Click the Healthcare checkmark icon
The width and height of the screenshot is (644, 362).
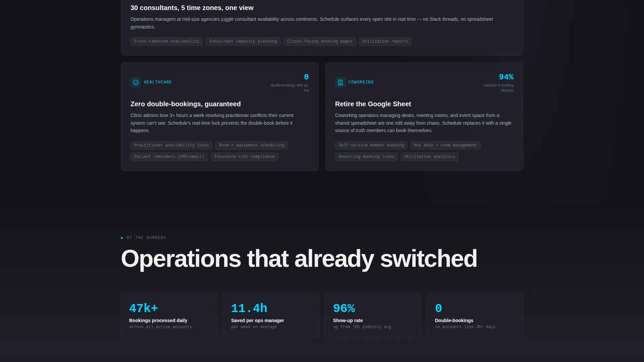click(x=136, y=82)
